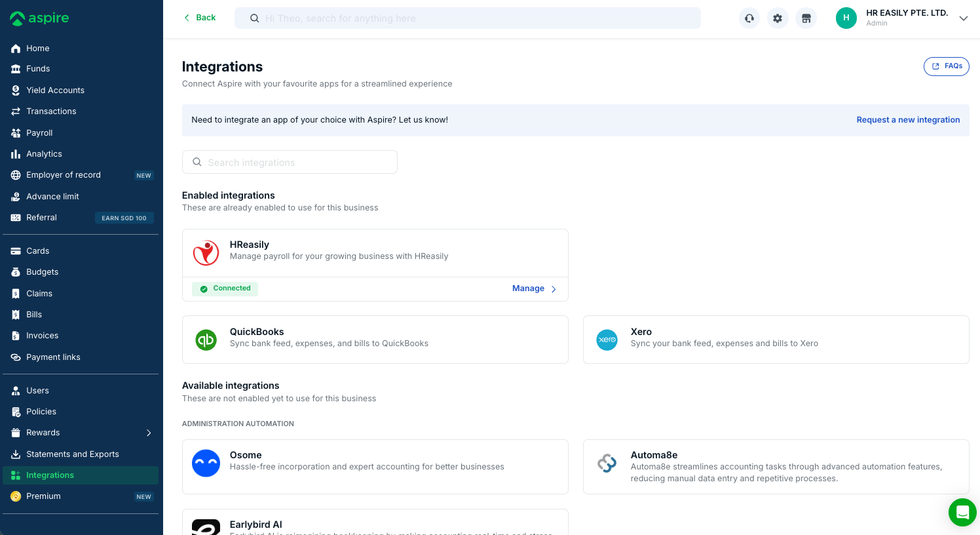Select the Users icon
Viewport: 980px width, 535px height.
16,391
